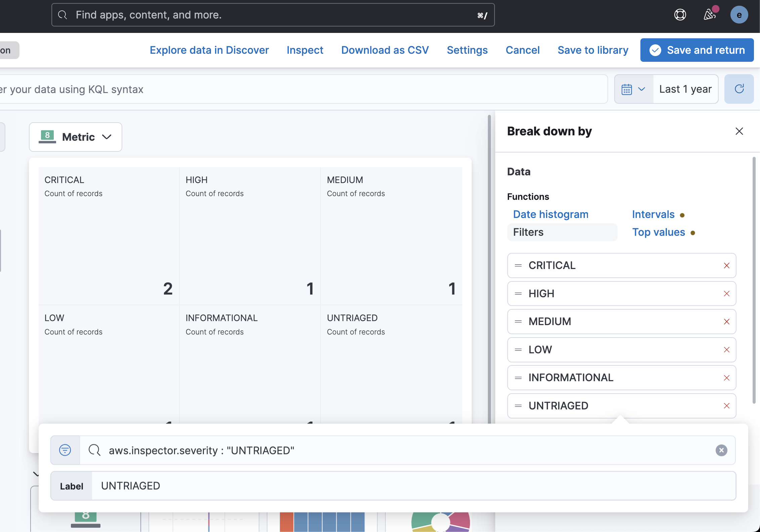The width and height of the screenshot is (760, 532).
Task: Select the Intervals function
Action: 653,214
